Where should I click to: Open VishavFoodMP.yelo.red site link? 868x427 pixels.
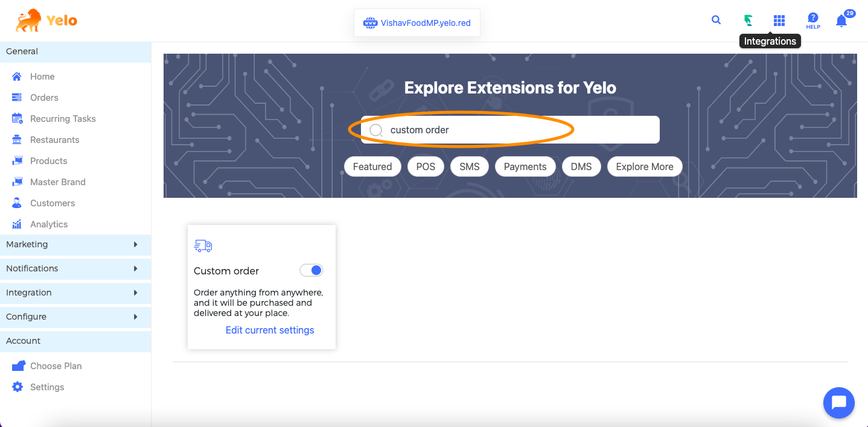(x=425, y=23)
